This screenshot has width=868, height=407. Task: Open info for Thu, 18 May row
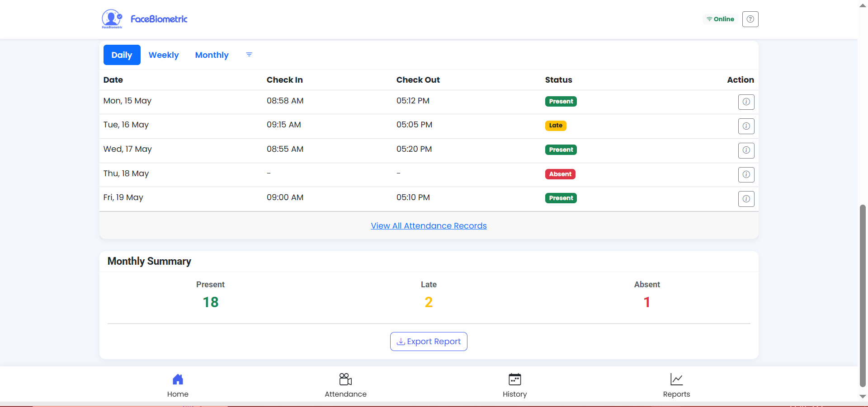tap(746, 174)
